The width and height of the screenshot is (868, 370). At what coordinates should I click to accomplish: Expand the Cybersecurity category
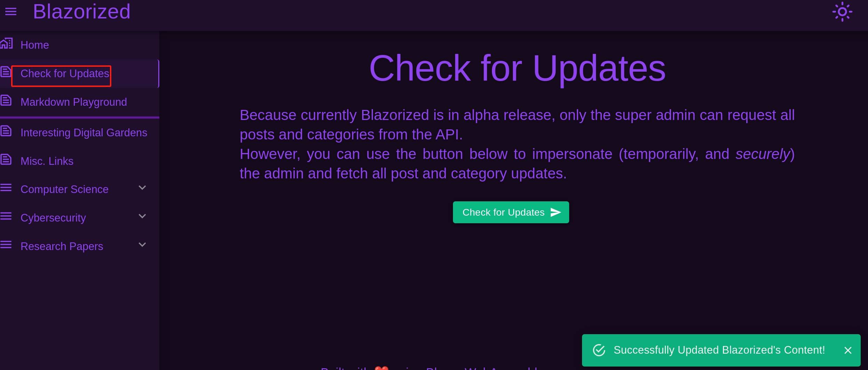coord(142,216)
